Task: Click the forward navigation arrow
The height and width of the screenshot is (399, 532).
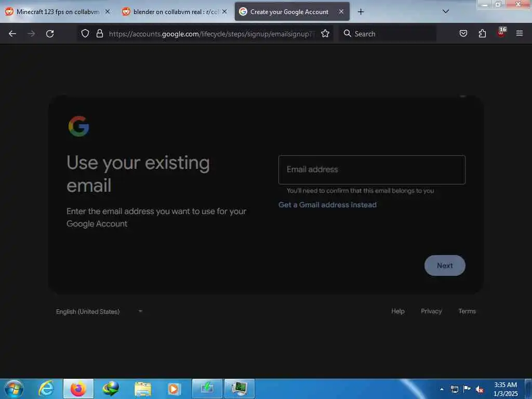Action: click(x=31, y=34)
